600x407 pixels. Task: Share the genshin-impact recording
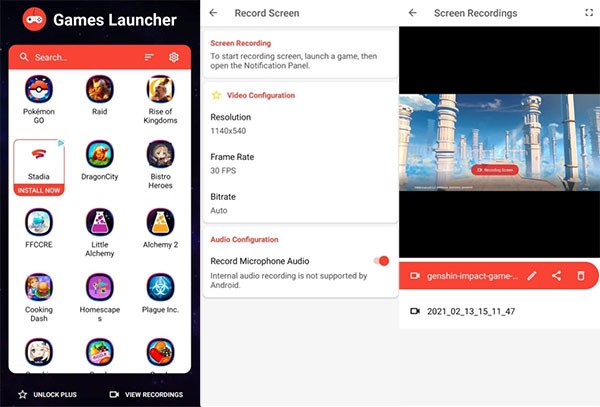[x=557, y=275]
